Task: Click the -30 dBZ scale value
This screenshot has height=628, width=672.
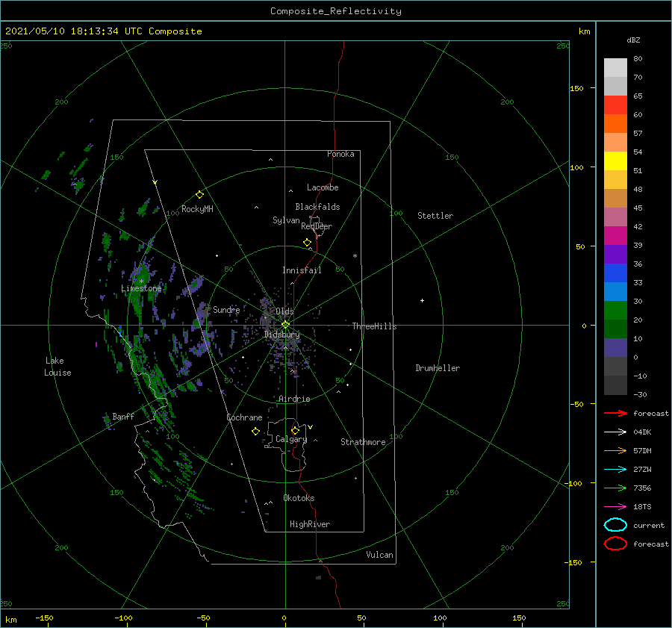Action: (x=640, y=394)
